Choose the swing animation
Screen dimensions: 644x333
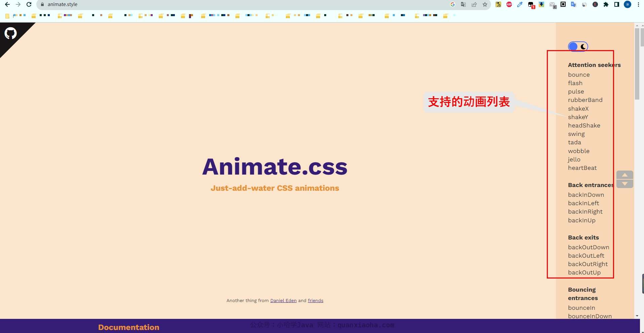[576, 134]
